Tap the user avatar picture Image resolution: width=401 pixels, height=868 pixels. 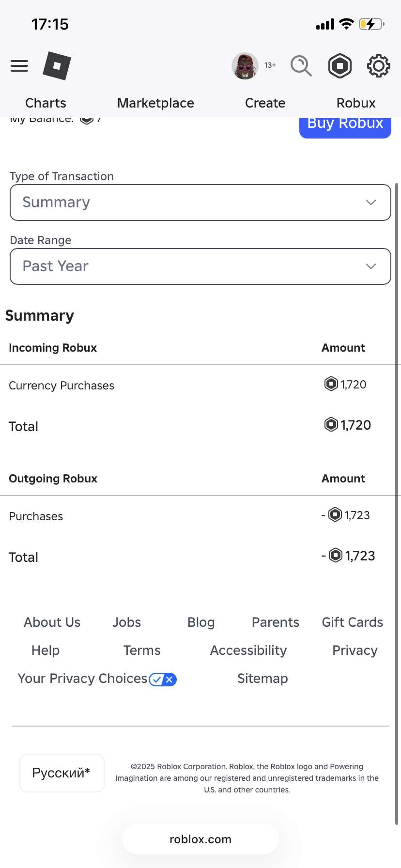pyautogui.click(x=245, y=66)
